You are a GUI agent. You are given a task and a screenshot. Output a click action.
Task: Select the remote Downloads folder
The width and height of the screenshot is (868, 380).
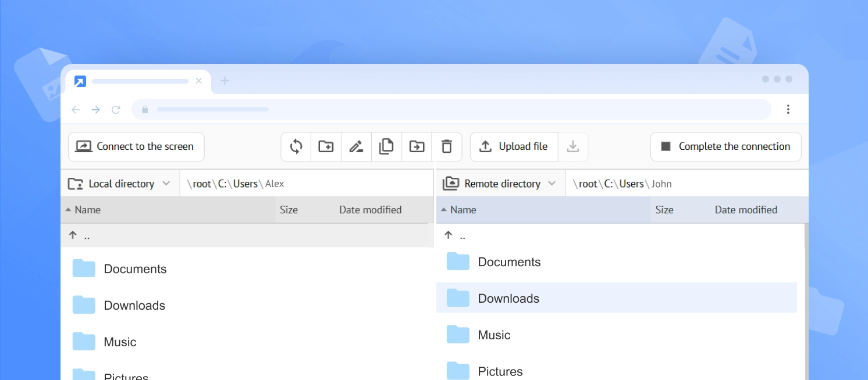tap(508, 298)
